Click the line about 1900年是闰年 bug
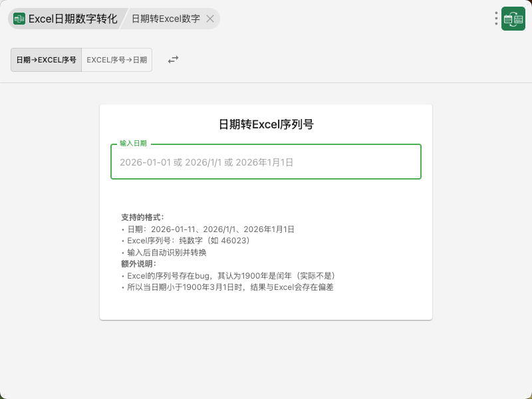Image resolution: width=532 pixels, height=399 pixels. click(x=228, y=275)
